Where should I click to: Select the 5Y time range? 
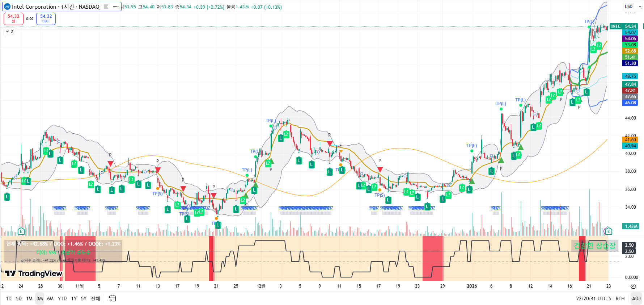pyautogui.click(x=84, y=298)
